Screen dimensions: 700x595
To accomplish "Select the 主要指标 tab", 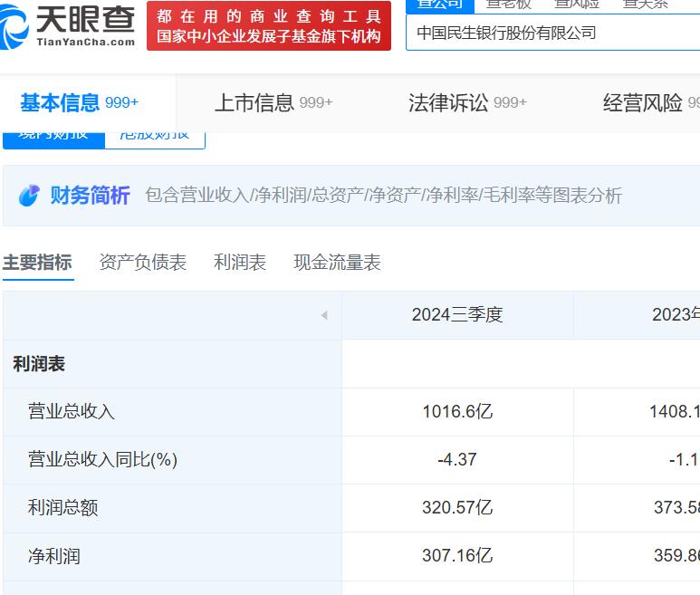I will [37, 263].
